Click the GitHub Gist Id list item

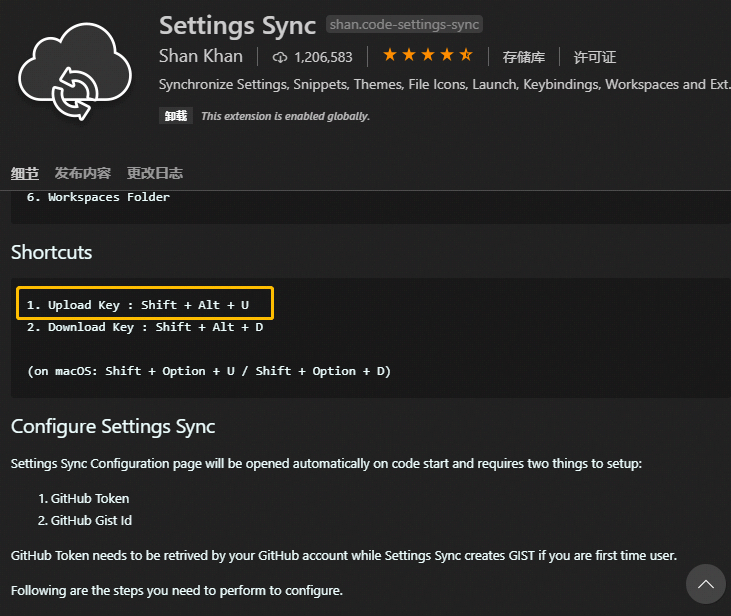pos(85,520)
